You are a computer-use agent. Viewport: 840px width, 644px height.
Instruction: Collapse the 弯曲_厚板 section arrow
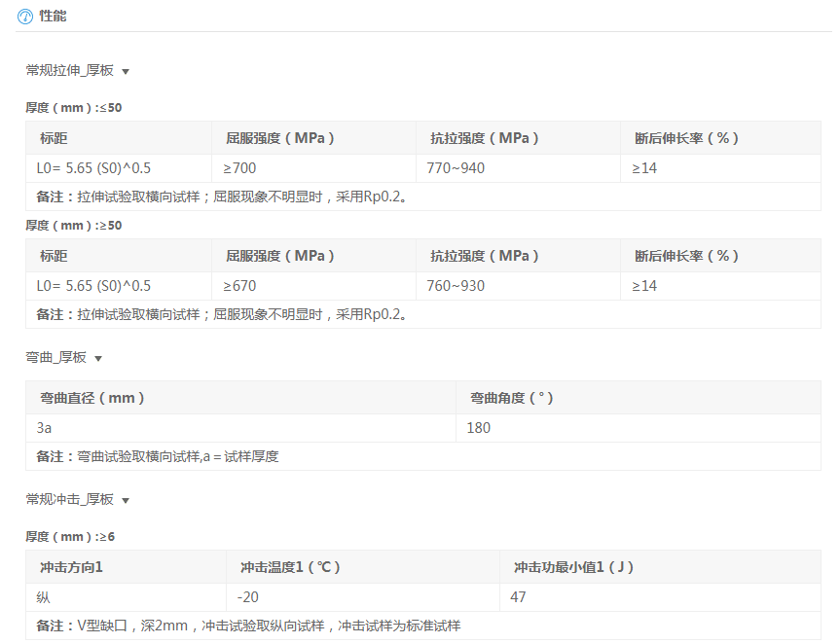pyautogui.click(x=98, y=359)
